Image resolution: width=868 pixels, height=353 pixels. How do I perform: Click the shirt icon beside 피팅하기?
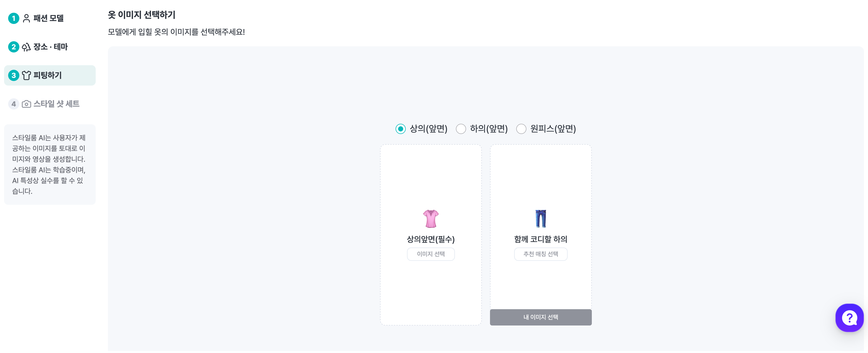click(26, 75)
